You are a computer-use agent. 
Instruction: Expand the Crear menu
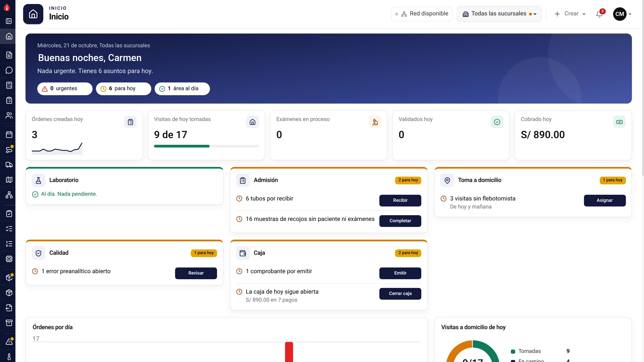[x=570, y=14]
